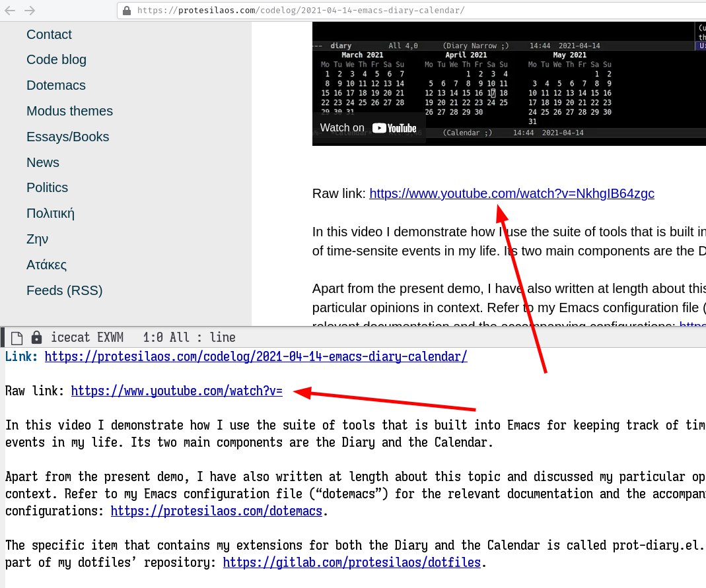
Task: Open the Πολιτική link
Action: [50, 213]
